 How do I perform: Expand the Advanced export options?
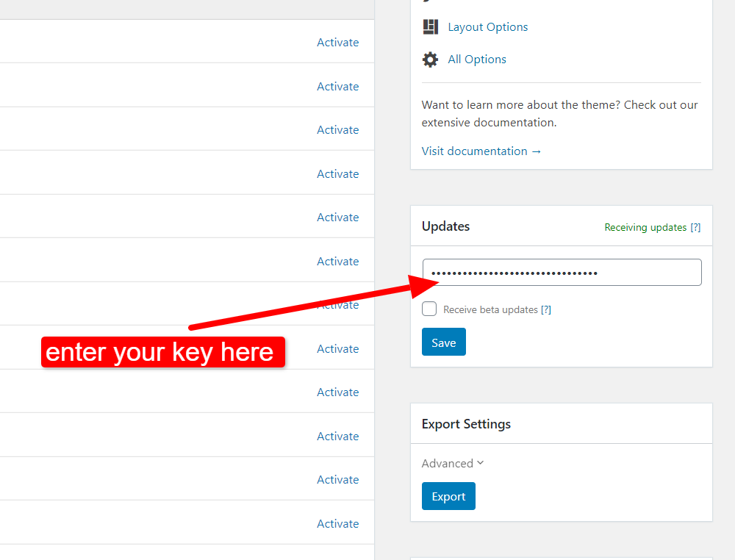tap(452, 464)
